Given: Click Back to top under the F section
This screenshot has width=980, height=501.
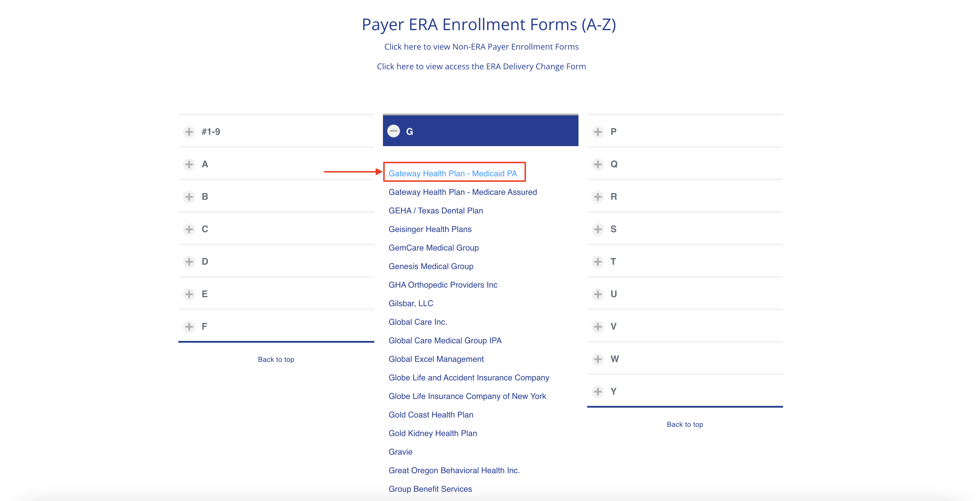Looking at the screenshot, I should (x=276, y=360).
